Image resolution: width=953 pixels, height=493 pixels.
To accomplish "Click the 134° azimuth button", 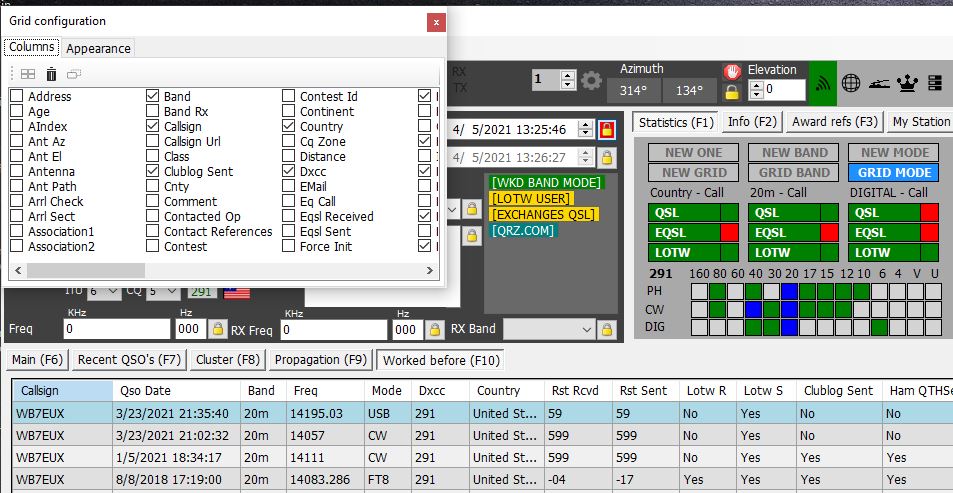I will (x=689, y=91).
